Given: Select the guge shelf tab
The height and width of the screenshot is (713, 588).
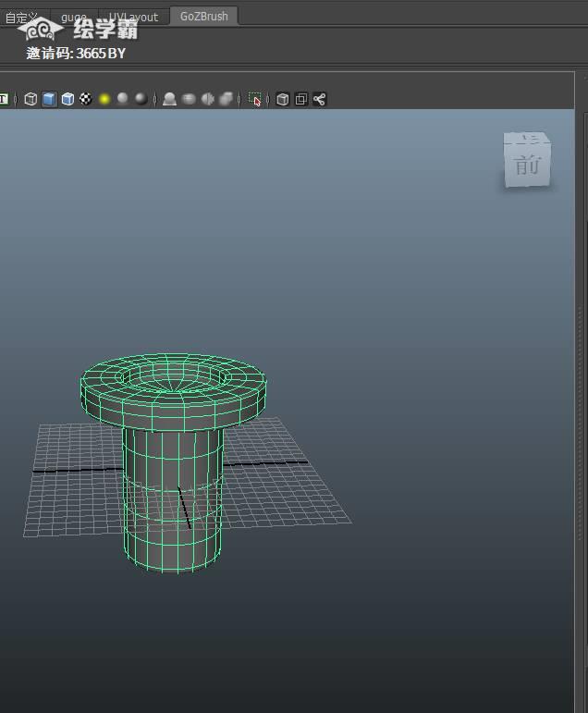Looking at the screenshot, I should (x=74, y=18).
